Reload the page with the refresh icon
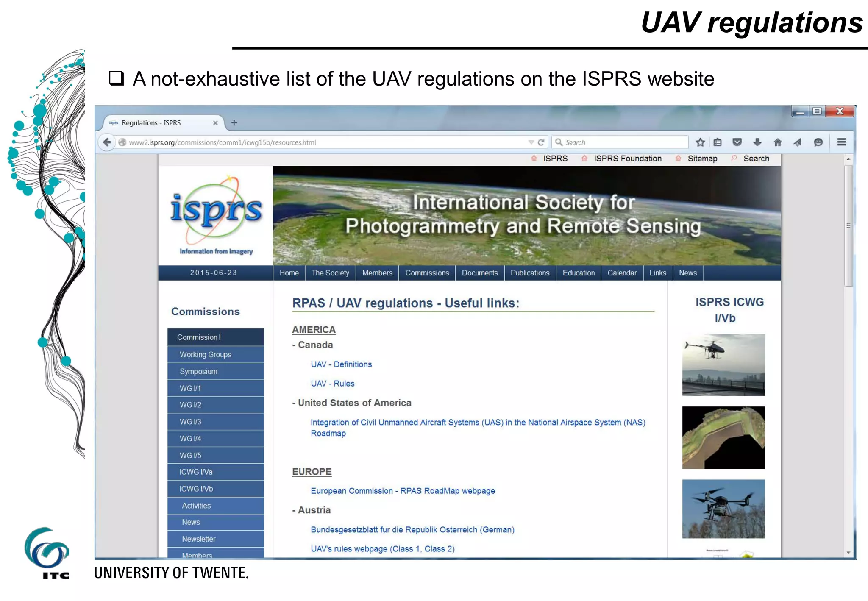The height and width of the screenshot is (601, 868). coord(541,142)
